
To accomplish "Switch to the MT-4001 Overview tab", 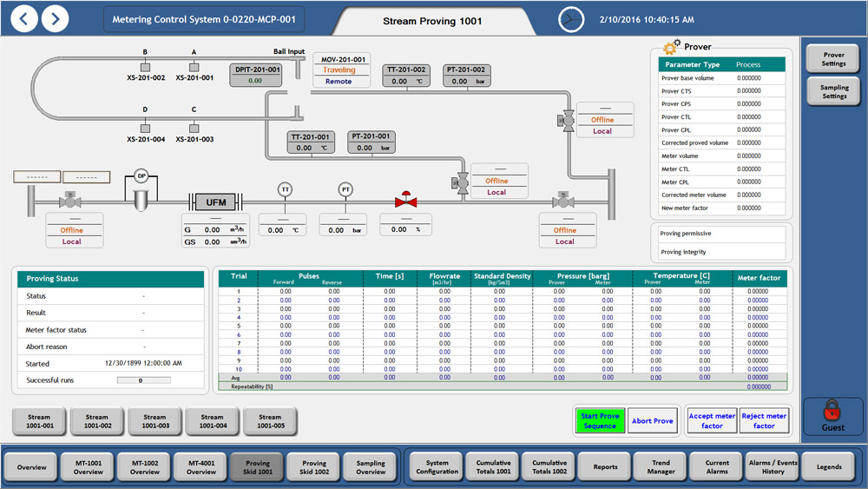I will click(201, 466).
